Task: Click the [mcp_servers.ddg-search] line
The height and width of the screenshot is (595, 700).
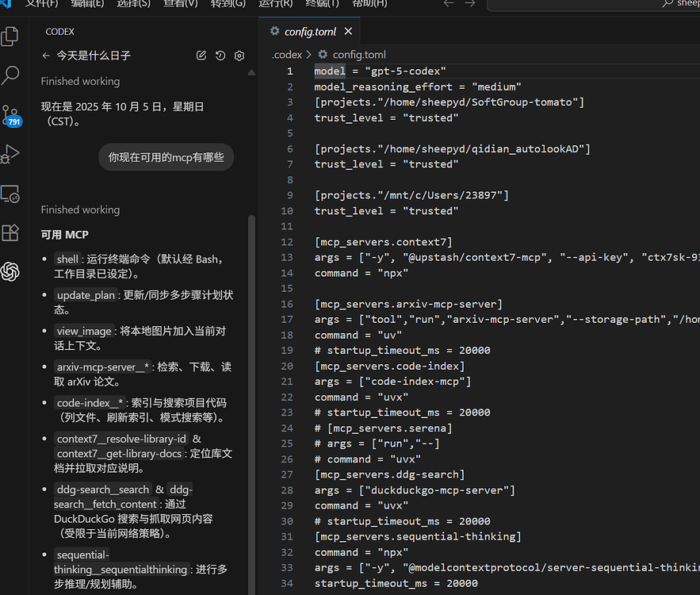Action: 390,474
